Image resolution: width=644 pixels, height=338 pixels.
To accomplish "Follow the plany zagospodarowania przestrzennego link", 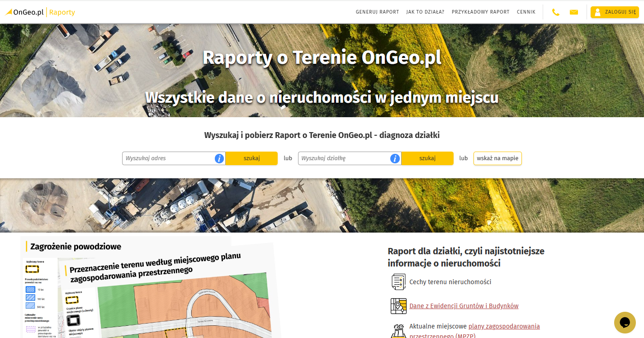I will [504, 326].
